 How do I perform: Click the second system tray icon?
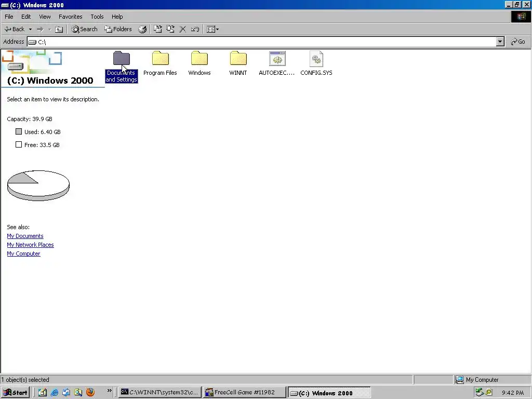click(x=489, y=393)
